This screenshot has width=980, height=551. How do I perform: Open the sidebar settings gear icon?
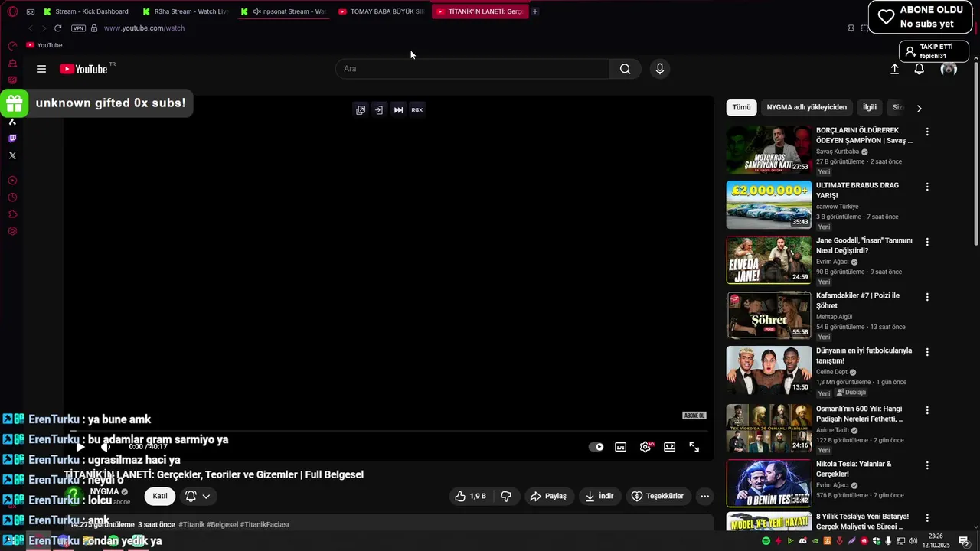coord(12,231)
